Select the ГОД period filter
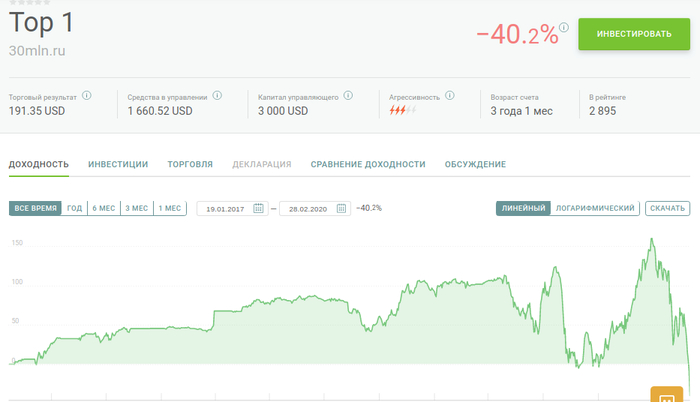This screenshot has height=402, width=700. [x=74, y=208]
